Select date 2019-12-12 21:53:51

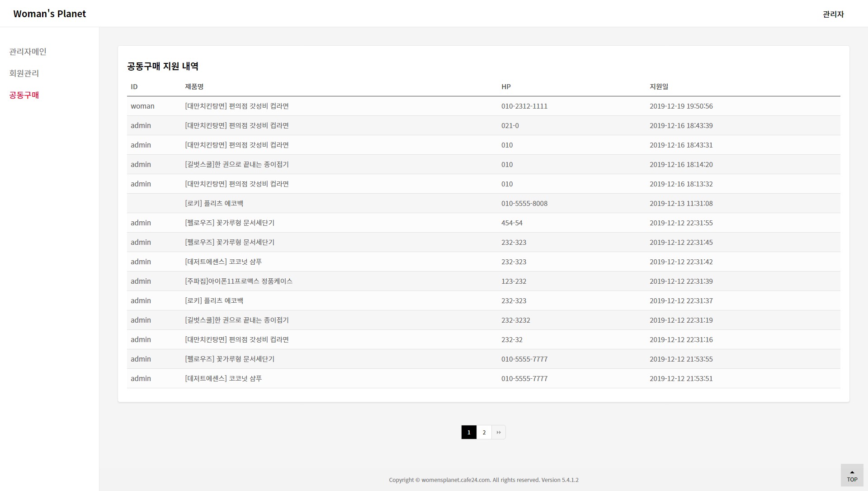tap(681, 379)
